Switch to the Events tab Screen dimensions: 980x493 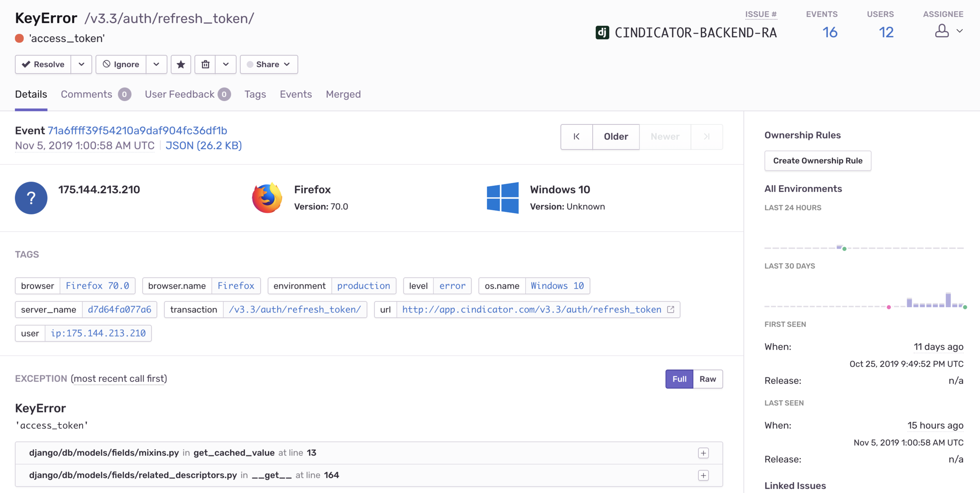296,94
